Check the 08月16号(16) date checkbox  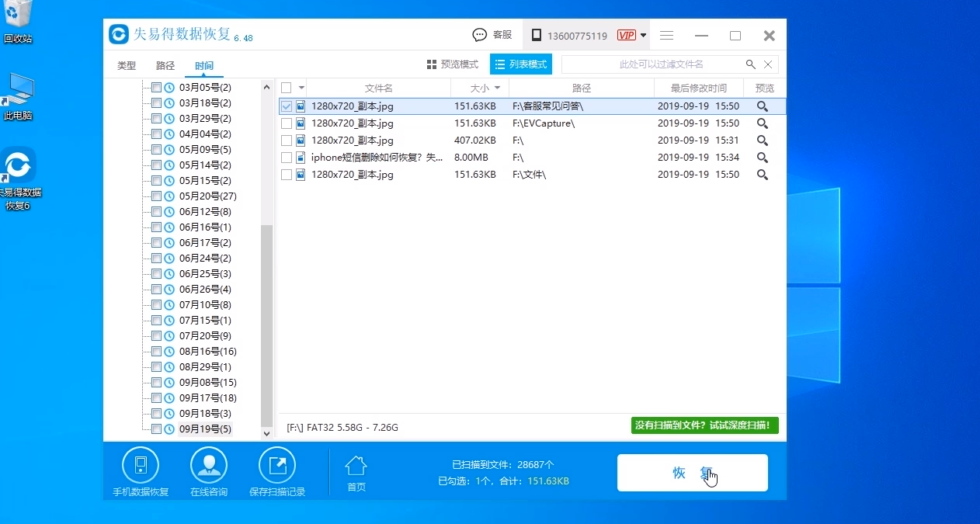[x=157, y=352]
